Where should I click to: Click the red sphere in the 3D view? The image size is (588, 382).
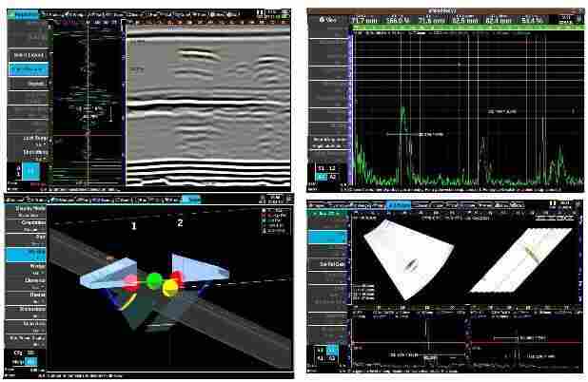pos(131,282)
